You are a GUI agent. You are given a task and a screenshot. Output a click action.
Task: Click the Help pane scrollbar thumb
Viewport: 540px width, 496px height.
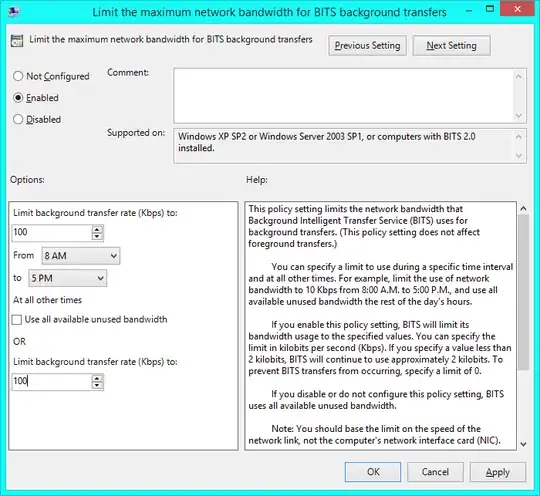[523, 292]
